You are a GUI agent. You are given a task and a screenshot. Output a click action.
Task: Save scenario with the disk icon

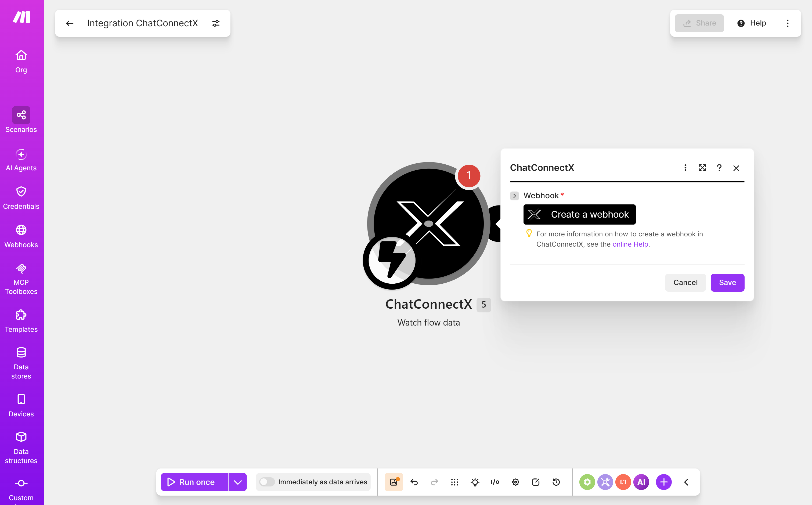coord(394,482)
